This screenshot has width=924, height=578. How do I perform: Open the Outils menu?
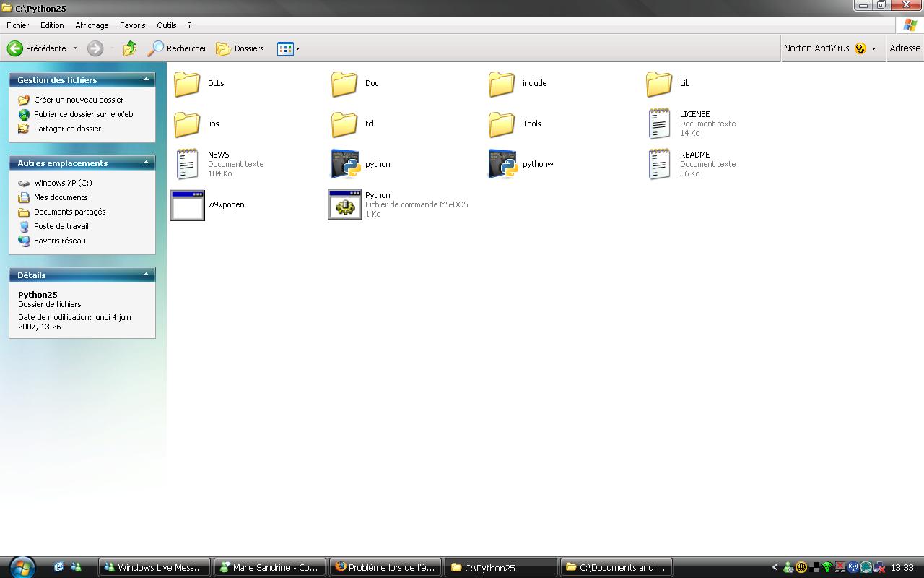click(x=166, y=25)
